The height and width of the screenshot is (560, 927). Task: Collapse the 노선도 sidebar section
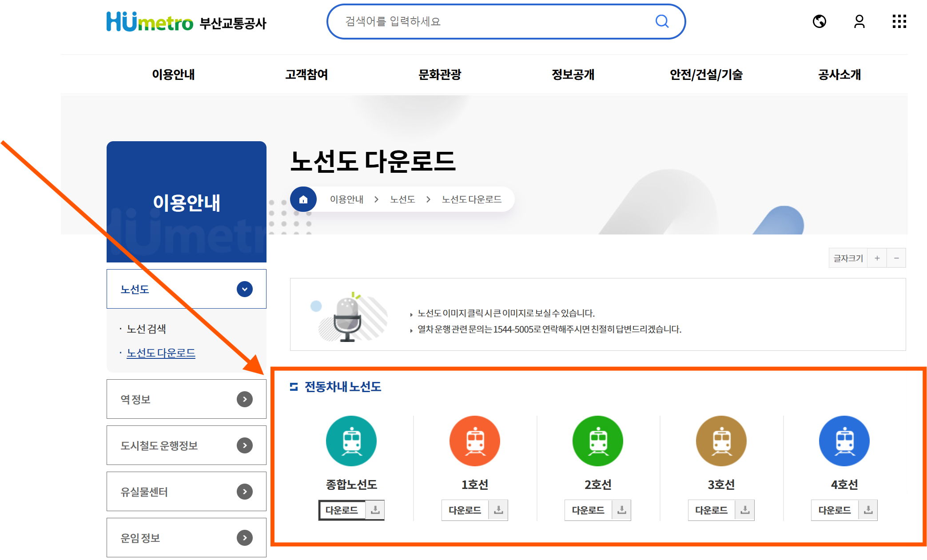245,289
